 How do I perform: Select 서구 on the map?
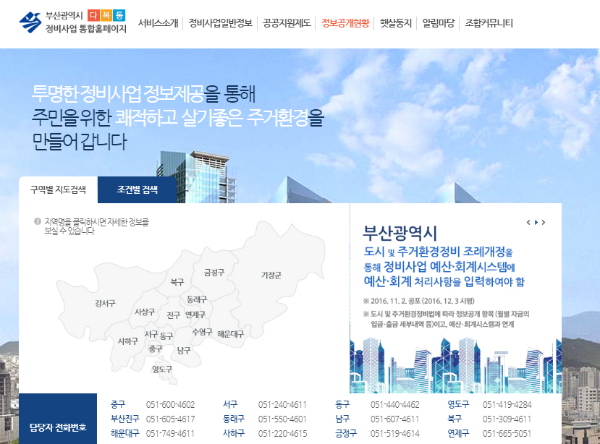coord(151,334)
